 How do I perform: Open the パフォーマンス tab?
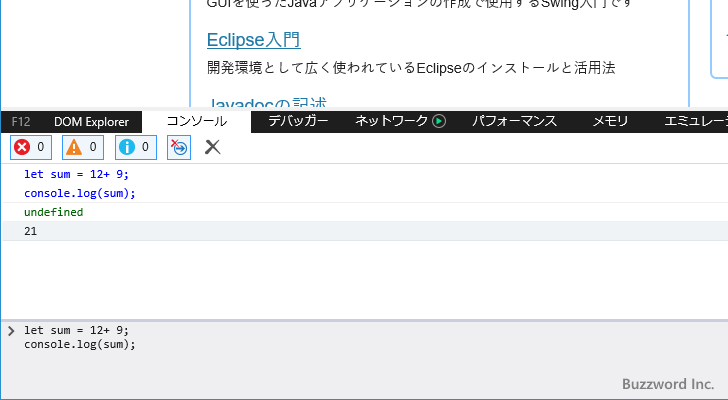[514, 121]
